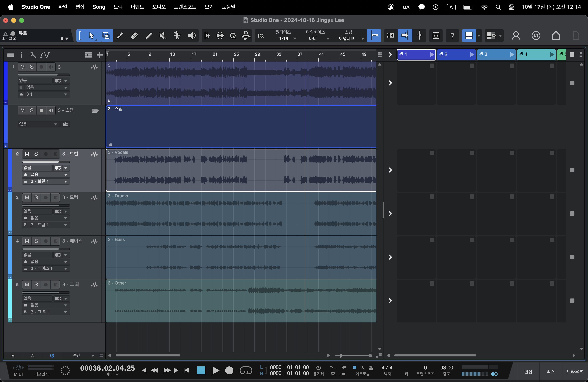Select the Range tool
Screen dimensions: 588x382
106,36
